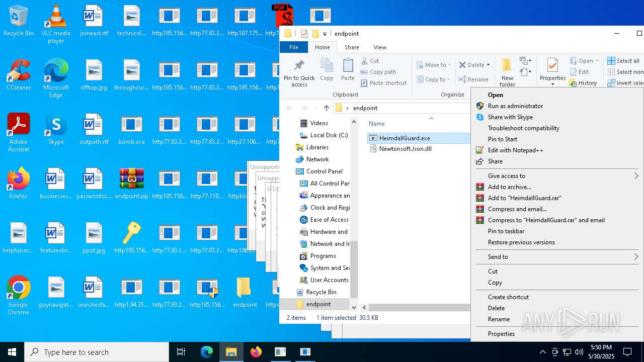Image resolution: width=644 pixels, height=362 pixels.
Task: Select Adobe Acrobat desktop icon
Action: click(19, 133)
